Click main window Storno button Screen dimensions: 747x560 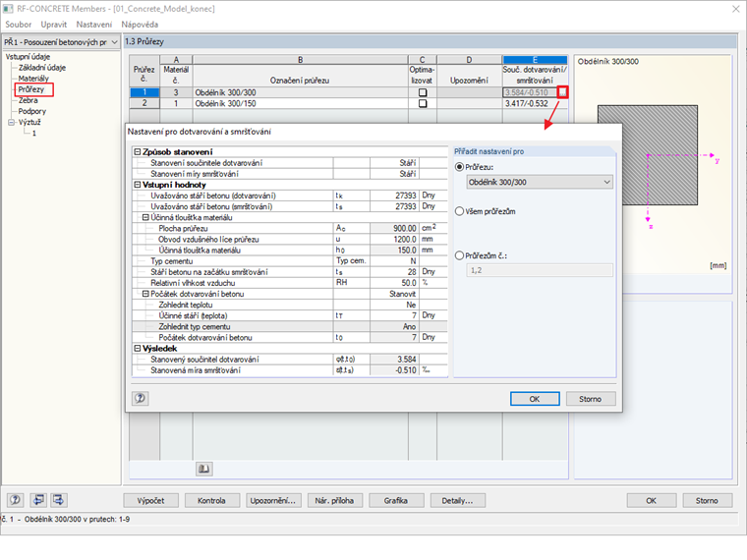point(707,500)
